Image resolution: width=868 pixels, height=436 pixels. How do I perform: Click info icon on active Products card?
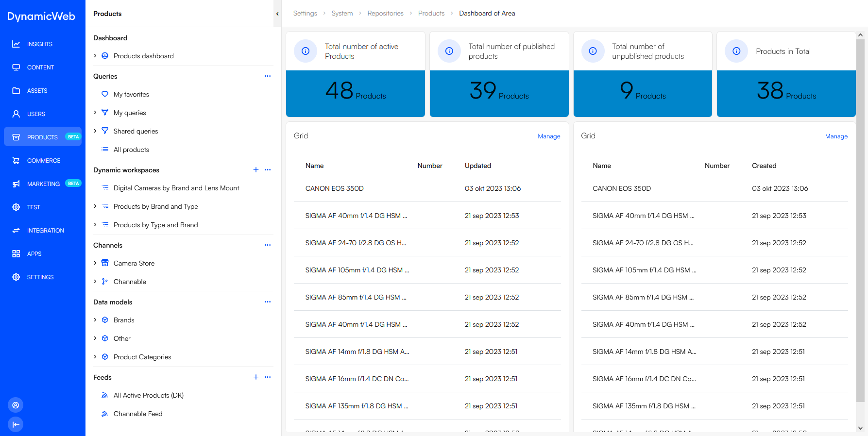point(306,51)
